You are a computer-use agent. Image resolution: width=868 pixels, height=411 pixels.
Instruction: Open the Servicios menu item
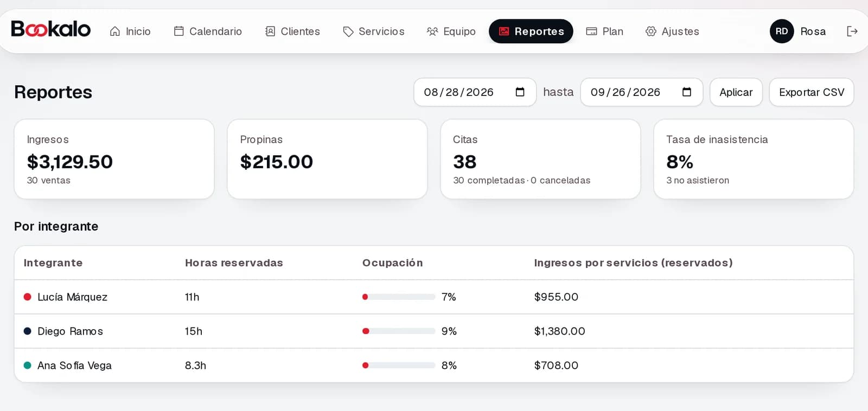tap(374, 31)
